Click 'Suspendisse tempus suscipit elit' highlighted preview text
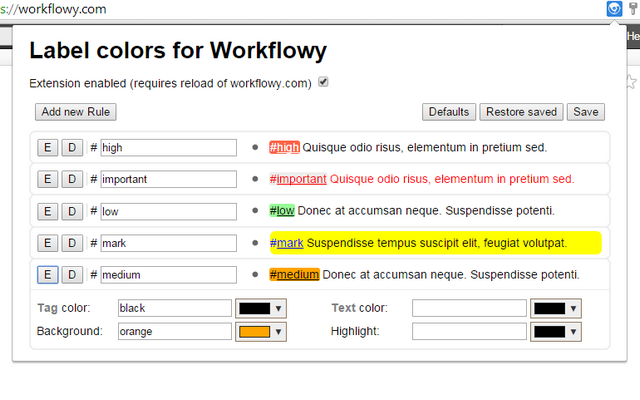The height and width of the screenshot is (400, 640). [393, 243]
